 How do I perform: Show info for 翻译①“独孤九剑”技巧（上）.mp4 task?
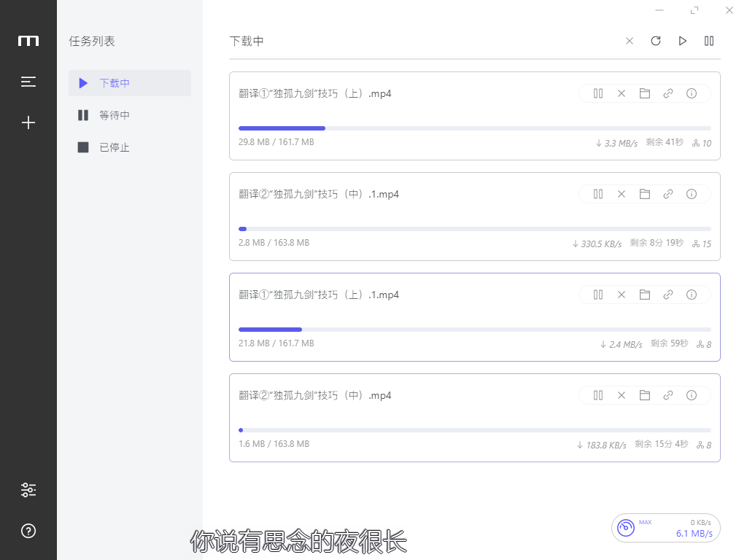[x=692, y=93]
